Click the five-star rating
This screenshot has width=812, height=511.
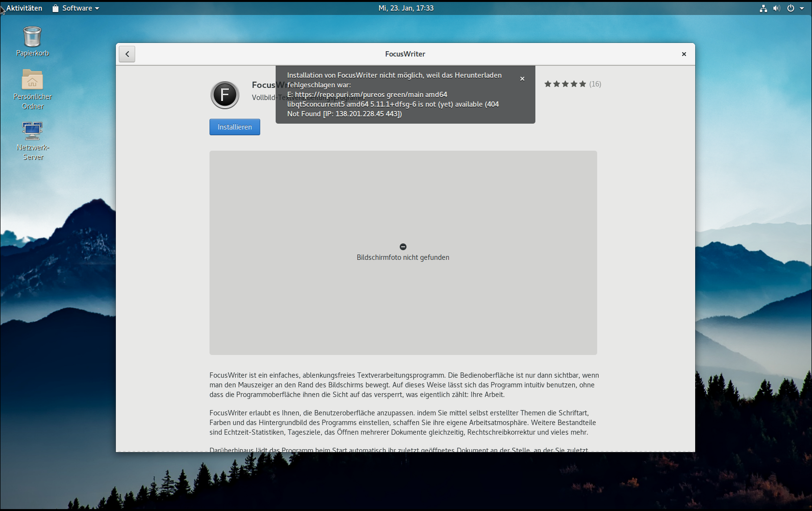(565, 84)
